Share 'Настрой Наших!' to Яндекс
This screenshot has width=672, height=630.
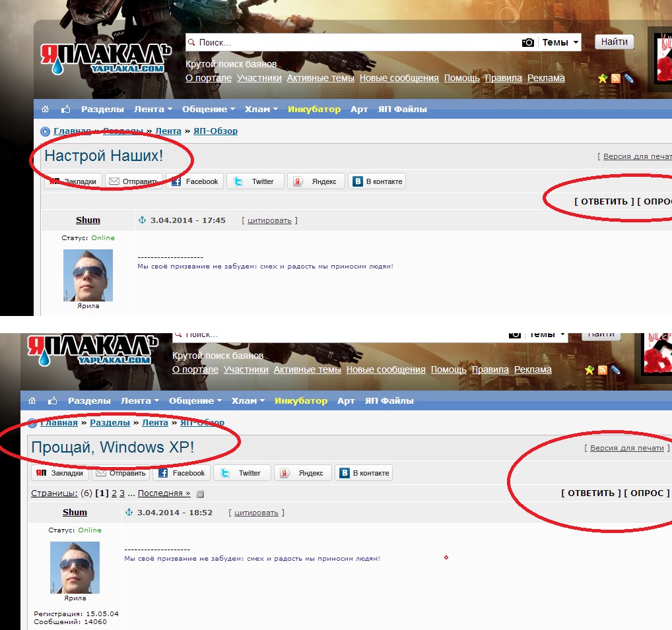point(316,181)
